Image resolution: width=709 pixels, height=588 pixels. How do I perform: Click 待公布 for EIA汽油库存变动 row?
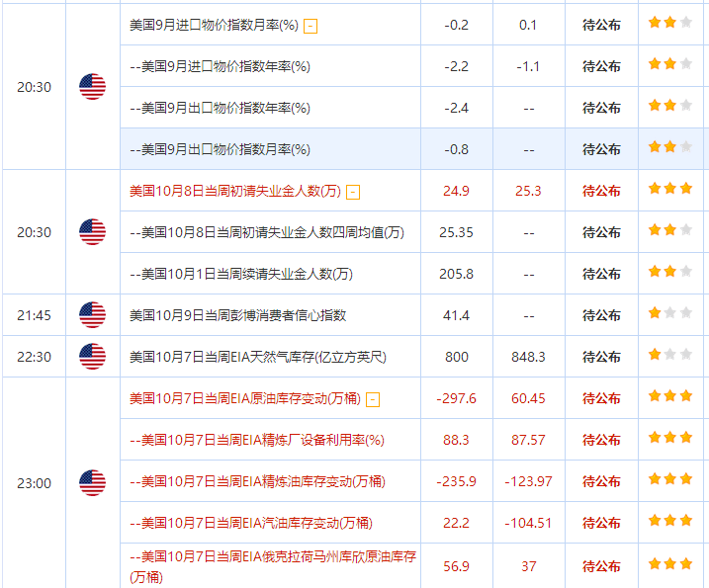coord(601,524)
